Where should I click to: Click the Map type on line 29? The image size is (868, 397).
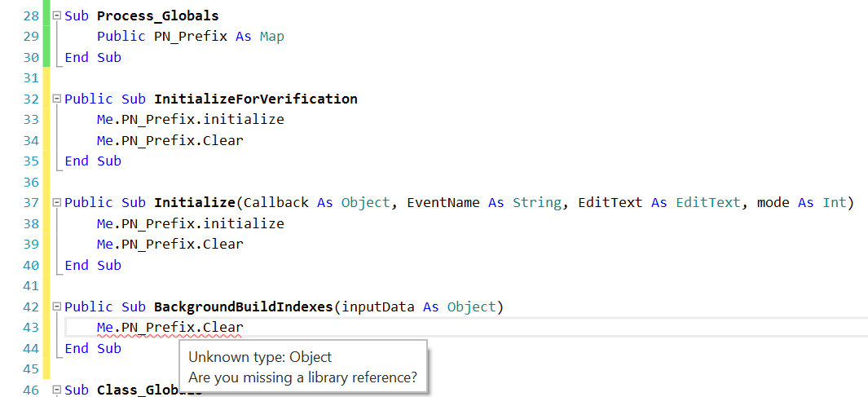point(272,37)
